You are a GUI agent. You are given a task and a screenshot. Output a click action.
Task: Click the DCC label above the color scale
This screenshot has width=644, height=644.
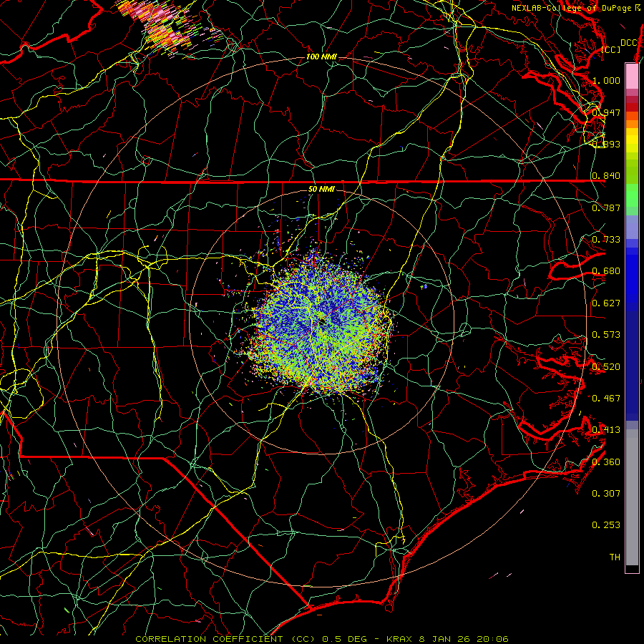pos(629,43)
